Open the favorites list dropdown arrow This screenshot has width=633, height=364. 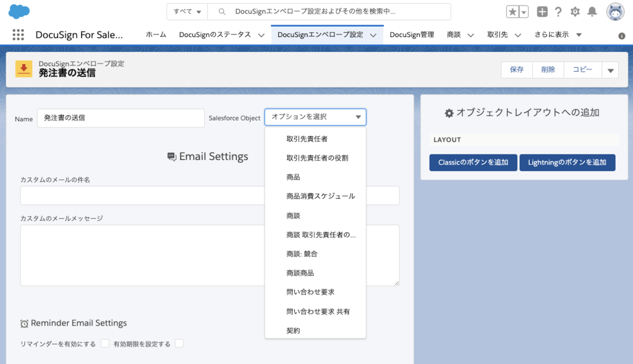[524, 12]
